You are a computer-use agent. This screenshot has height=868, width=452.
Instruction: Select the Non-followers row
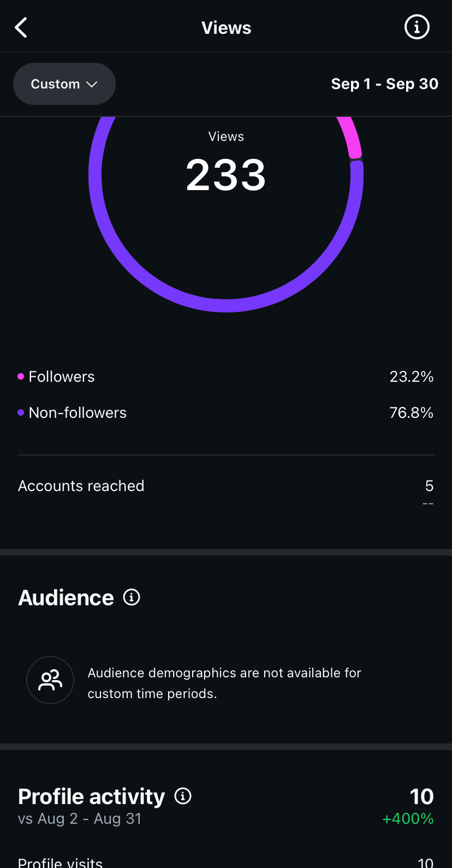click(x=225, y=412)
